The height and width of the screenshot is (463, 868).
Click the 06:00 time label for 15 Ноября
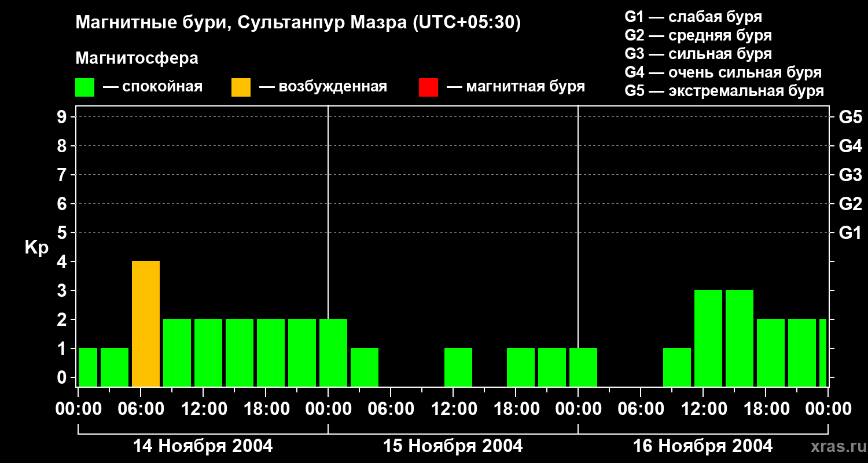[391, 409]
